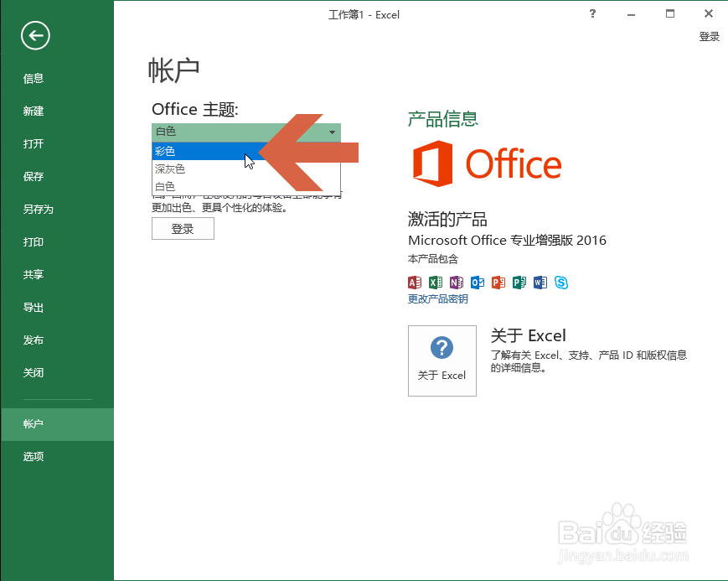Click the Excel icon under product contents
The image size is (728, 581).
(x=436, y=283)
